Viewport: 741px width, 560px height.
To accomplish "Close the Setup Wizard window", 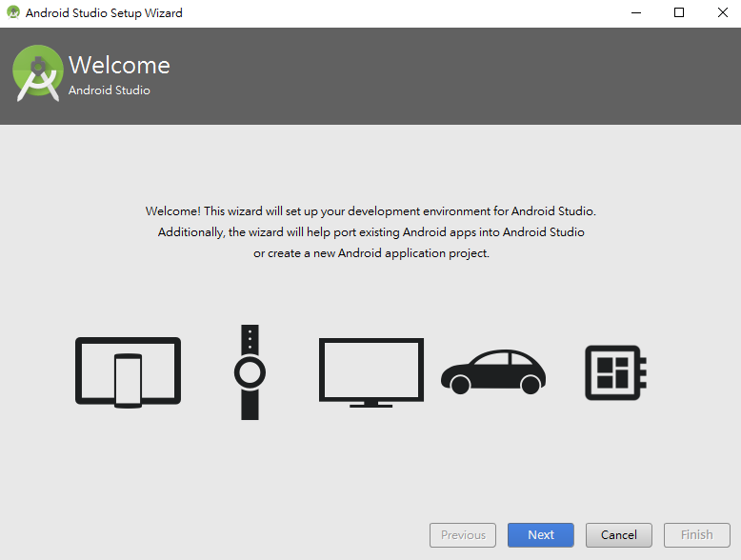I will [722, 12].
